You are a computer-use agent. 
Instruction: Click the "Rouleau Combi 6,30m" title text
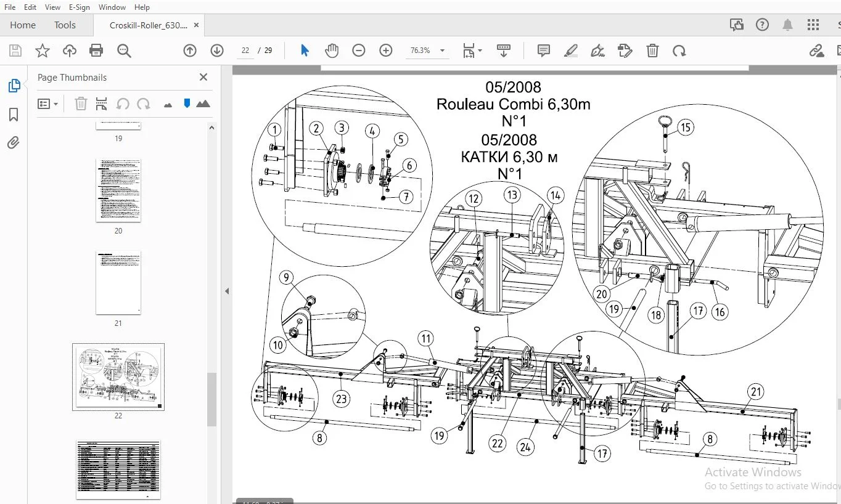[x=513, y=104]
